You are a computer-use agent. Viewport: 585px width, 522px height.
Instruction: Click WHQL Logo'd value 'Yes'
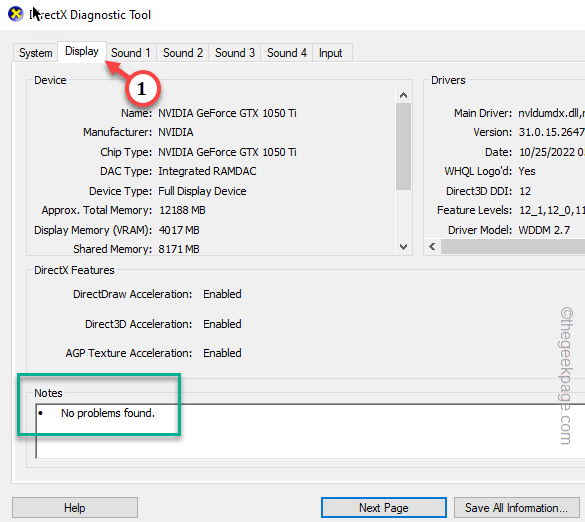click(527, 171)
